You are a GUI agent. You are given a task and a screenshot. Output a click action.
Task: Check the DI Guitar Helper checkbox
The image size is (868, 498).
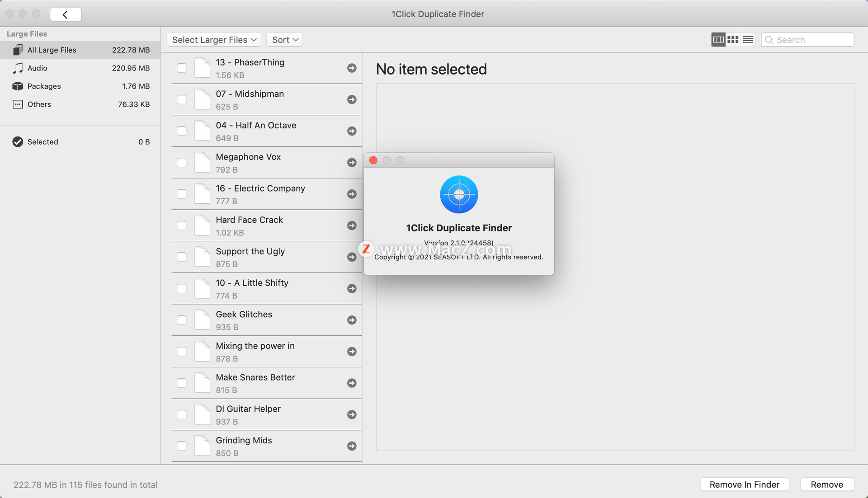coord(182,414)
